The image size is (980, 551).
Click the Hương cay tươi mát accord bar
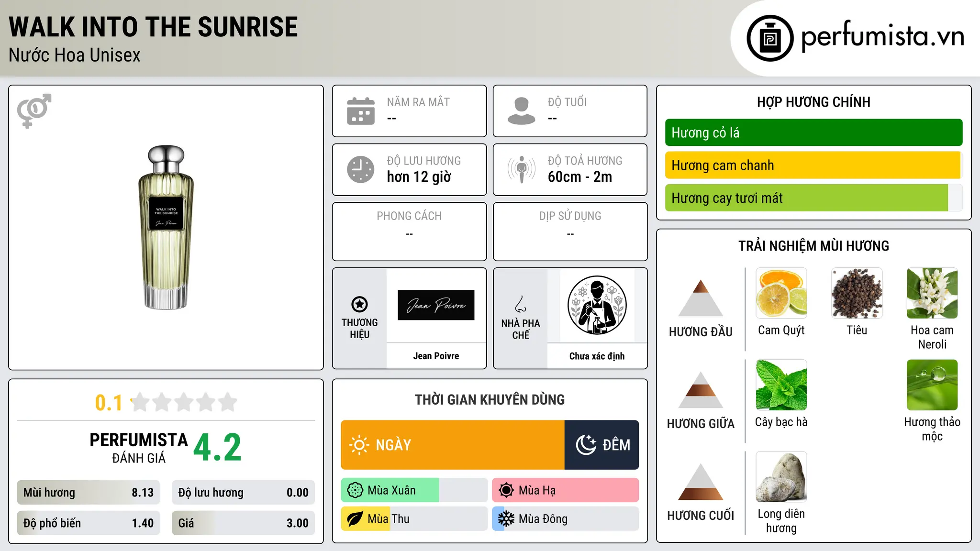click(813, 198)
